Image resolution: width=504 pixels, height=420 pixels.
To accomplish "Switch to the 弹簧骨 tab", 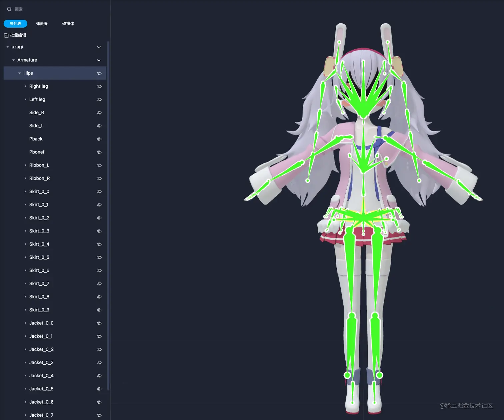I will click(42, 24).
